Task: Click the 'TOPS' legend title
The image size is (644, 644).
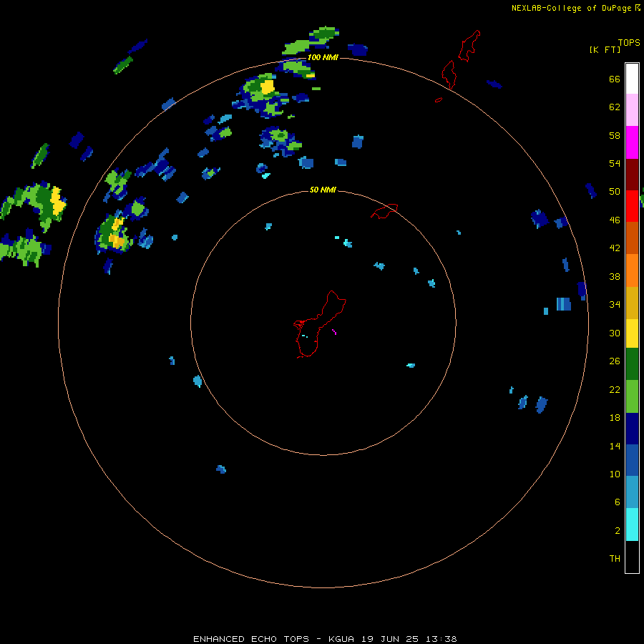Action: point(629,43)
